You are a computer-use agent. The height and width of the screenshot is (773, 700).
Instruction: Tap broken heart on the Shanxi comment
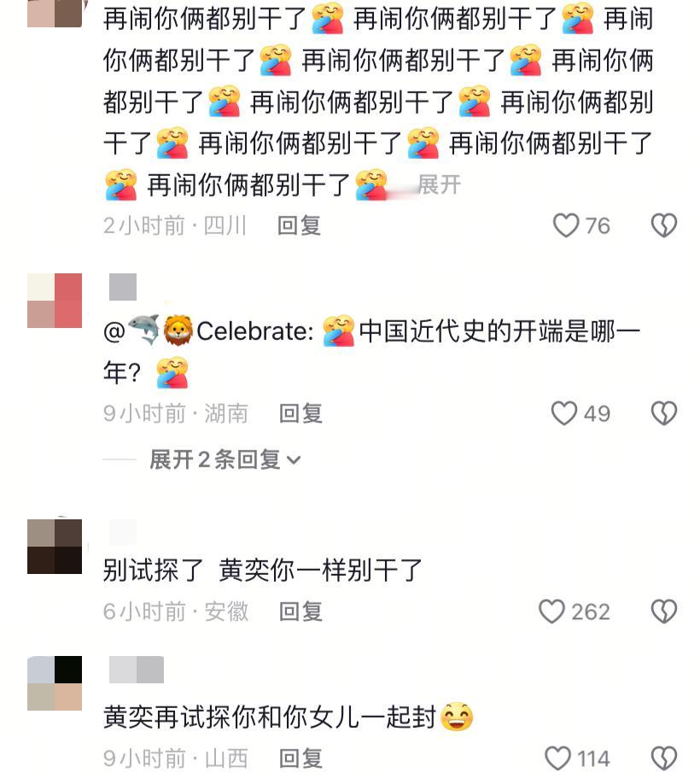(x=664, y=758)
